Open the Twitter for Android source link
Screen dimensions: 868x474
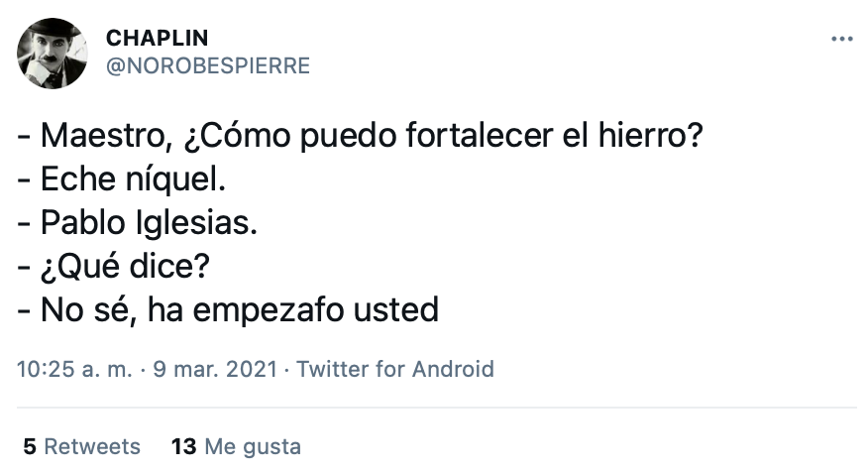pos(395,370)
